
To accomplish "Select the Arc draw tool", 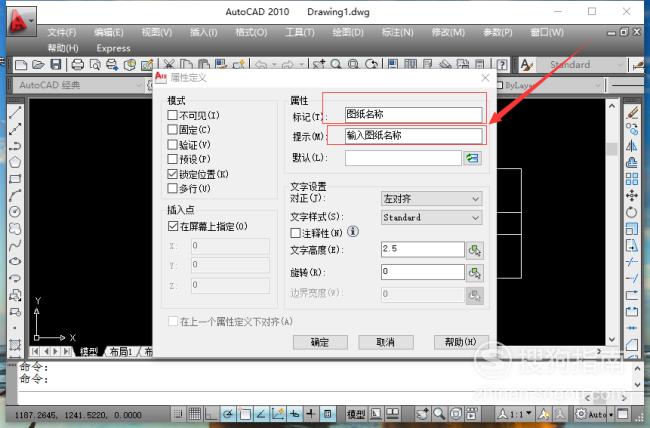I will click(x=15, y=195).
